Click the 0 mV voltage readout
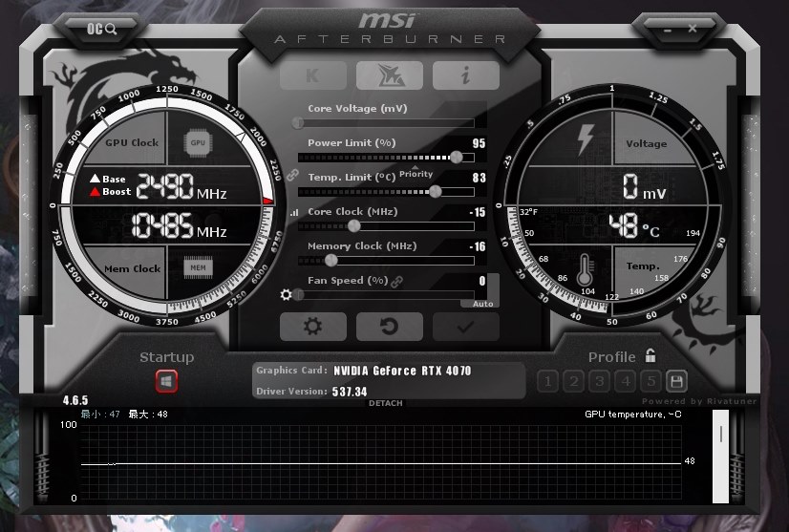This screenshot has height=532, width=789. coord(645,187)
